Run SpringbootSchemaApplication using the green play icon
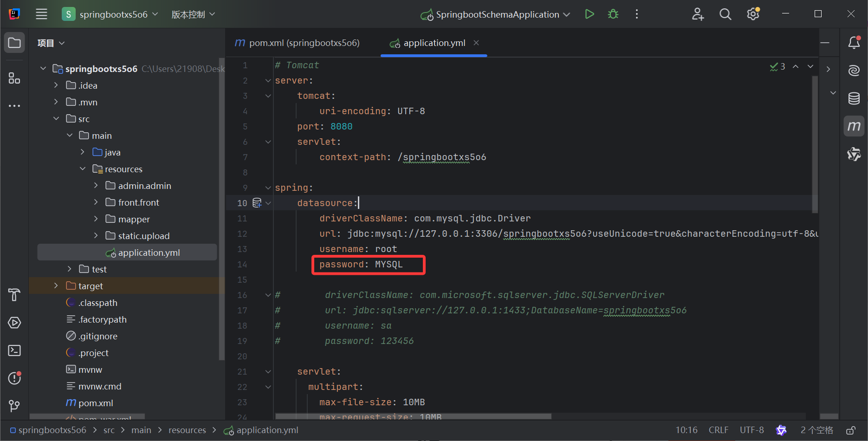 click(589, 14)
